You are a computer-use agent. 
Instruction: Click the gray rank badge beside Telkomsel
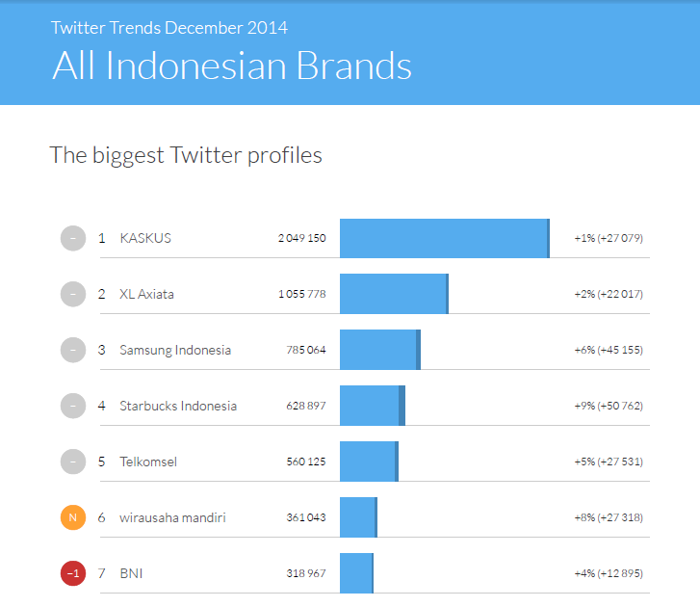(x=73, y=462)
